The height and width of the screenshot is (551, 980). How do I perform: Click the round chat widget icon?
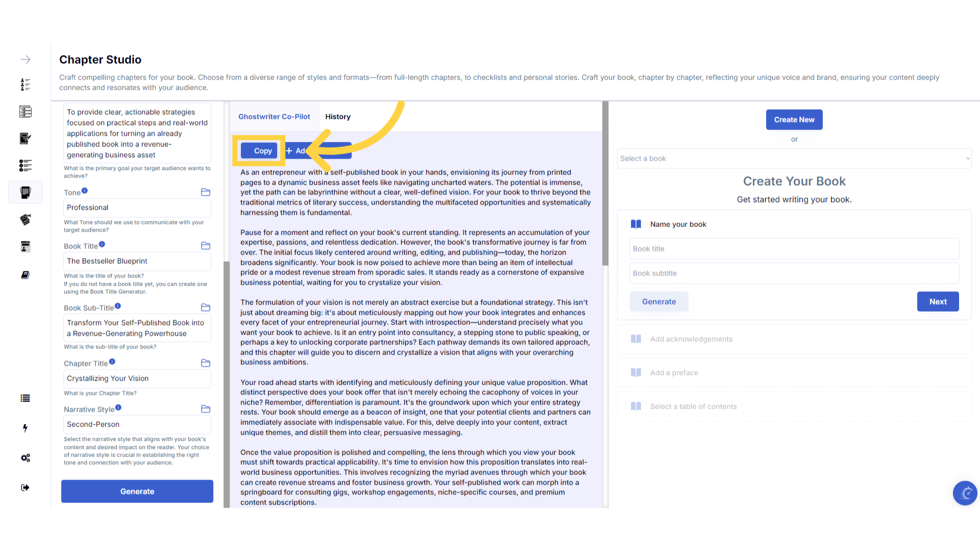click(x=965, y=493)
